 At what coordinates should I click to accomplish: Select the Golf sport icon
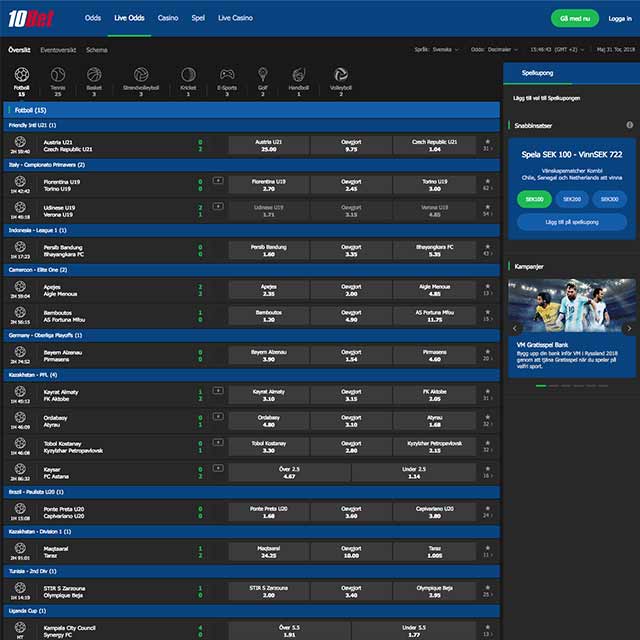pyautogui.click(x=262, y=75)
